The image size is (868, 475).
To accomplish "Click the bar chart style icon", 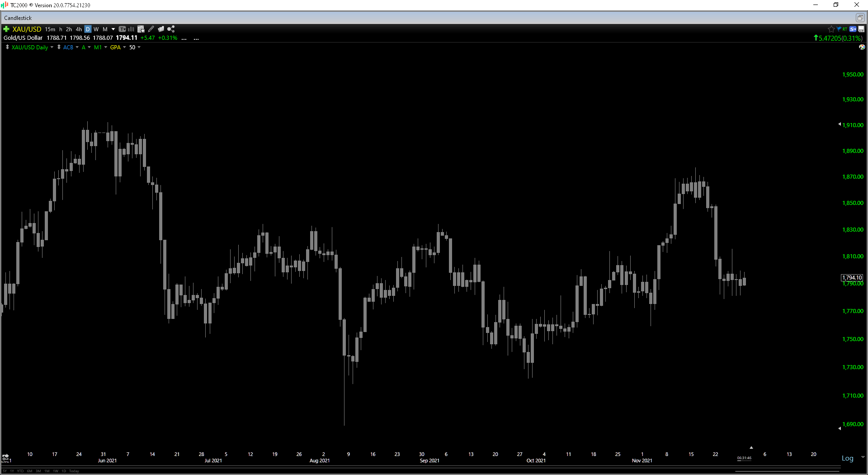I will coord(131,29).
